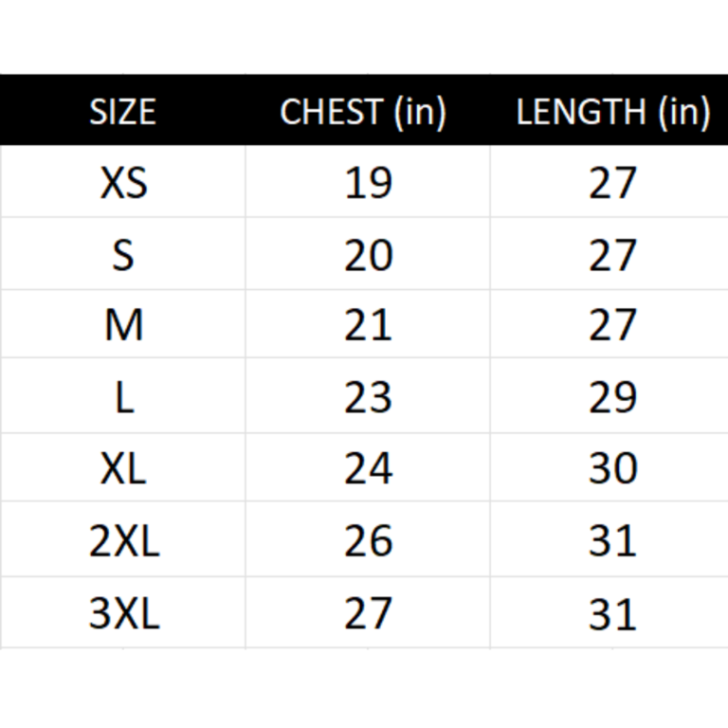Click chest value 21 in M row

[x=368, y=325]
